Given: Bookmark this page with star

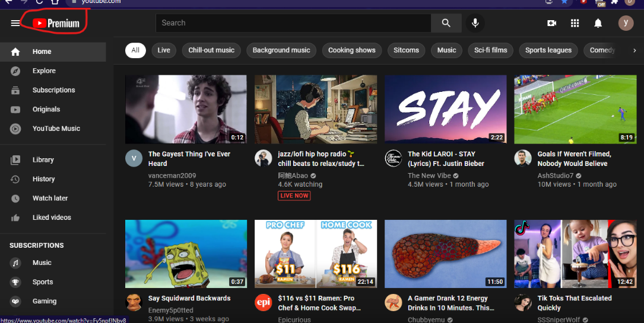Looking at the screenshot, I should [564, 2].
